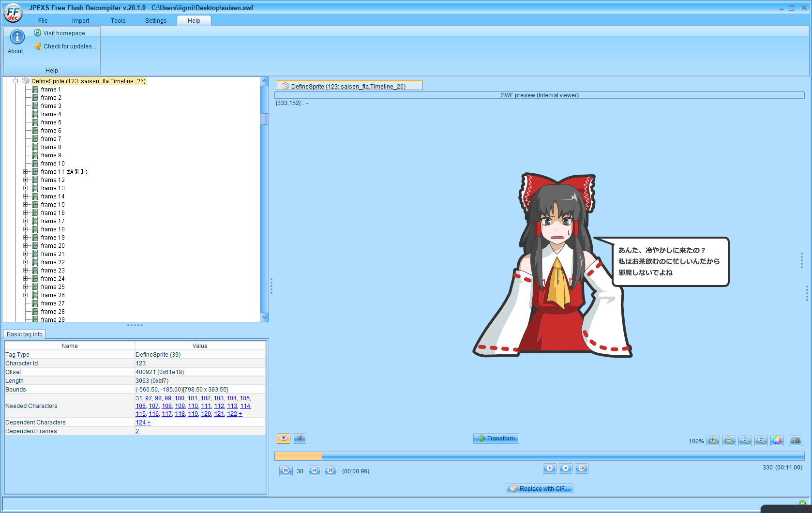Select frame 27 in tree
Screen dimensions: 812x513
[x=53, y=303]
